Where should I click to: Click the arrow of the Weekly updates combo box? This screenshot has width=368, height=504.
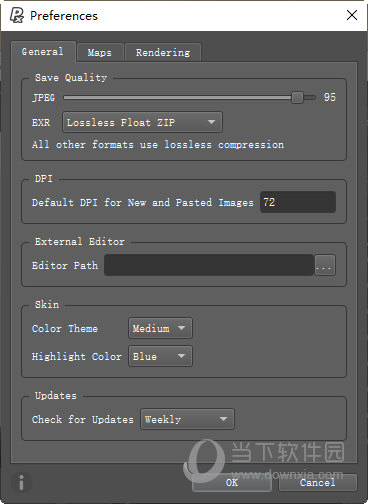point(223,419)
